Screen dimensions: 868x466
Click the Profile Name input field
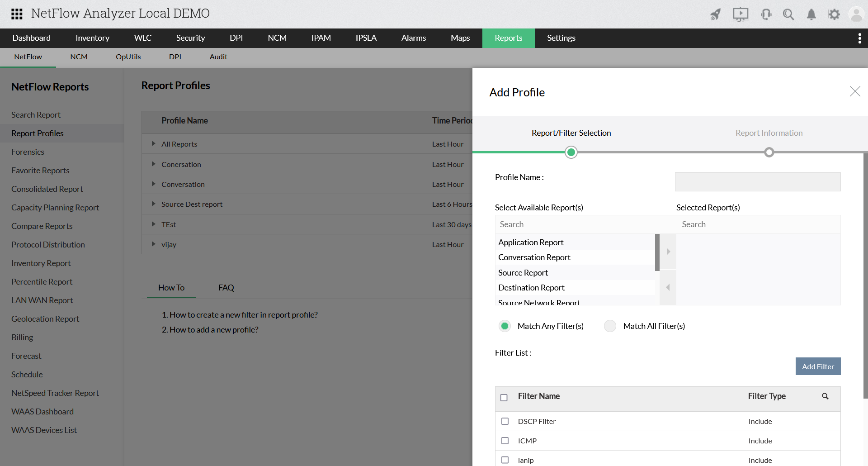(757, 181)
